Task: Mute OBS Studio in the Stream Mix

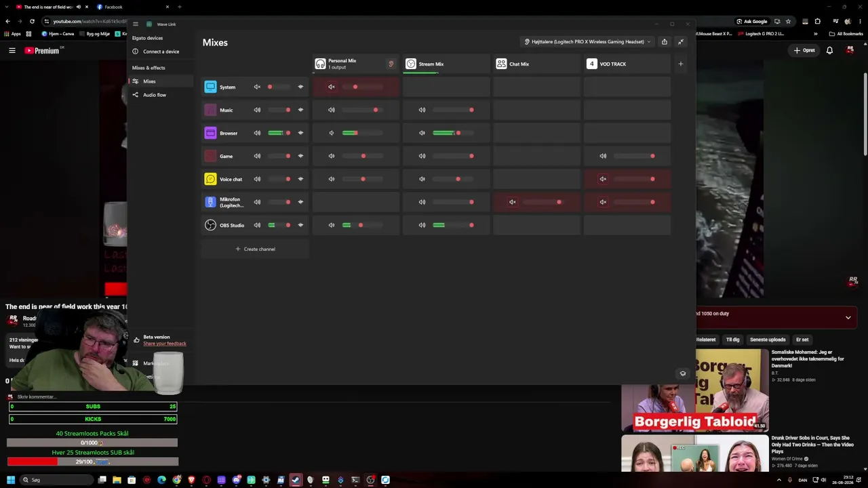Action: 422,225
